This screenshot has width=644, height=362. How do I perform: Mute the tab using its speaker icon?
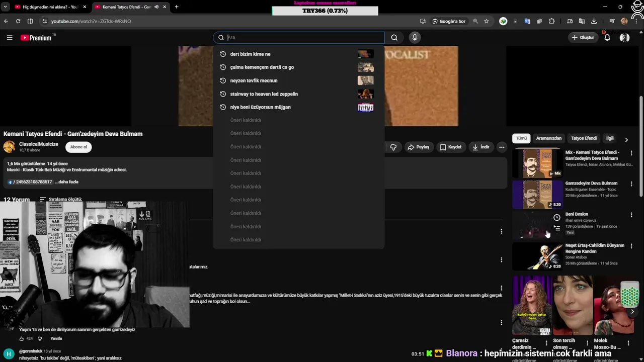point(156,7)
